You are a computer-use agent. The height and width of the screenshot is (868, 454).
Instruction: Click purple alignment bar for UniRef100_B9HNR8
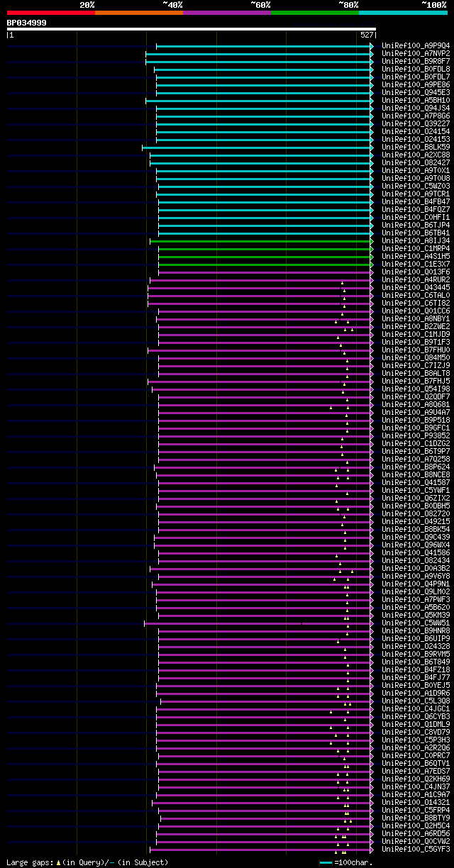(x=265, y=631)
